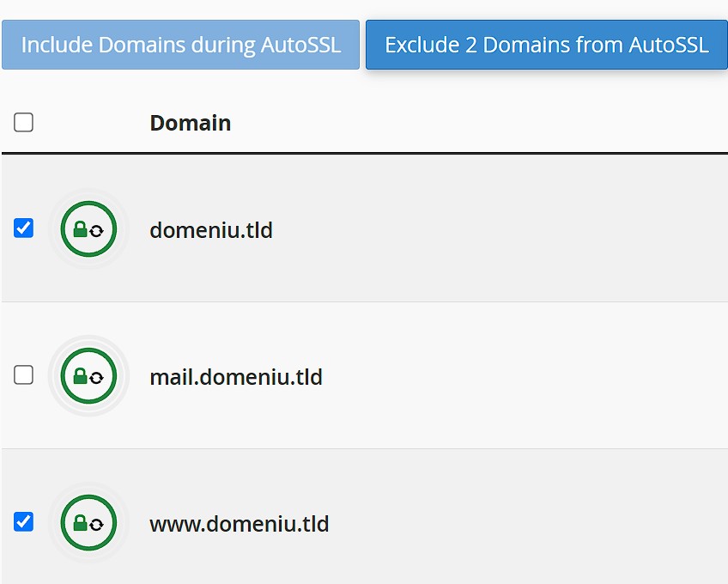
Task: Deselect the www.domeniu.tld checkbox
Action: [24, 522]
